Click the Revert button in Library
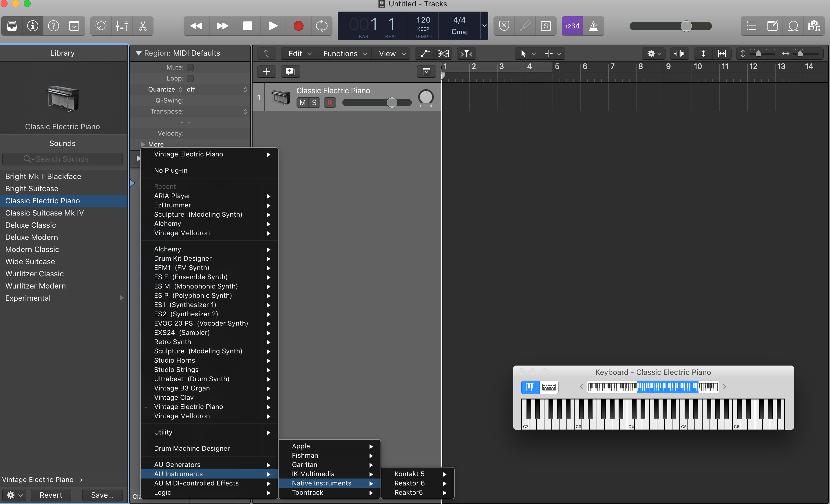830x504 pixels. pos(51,495)
